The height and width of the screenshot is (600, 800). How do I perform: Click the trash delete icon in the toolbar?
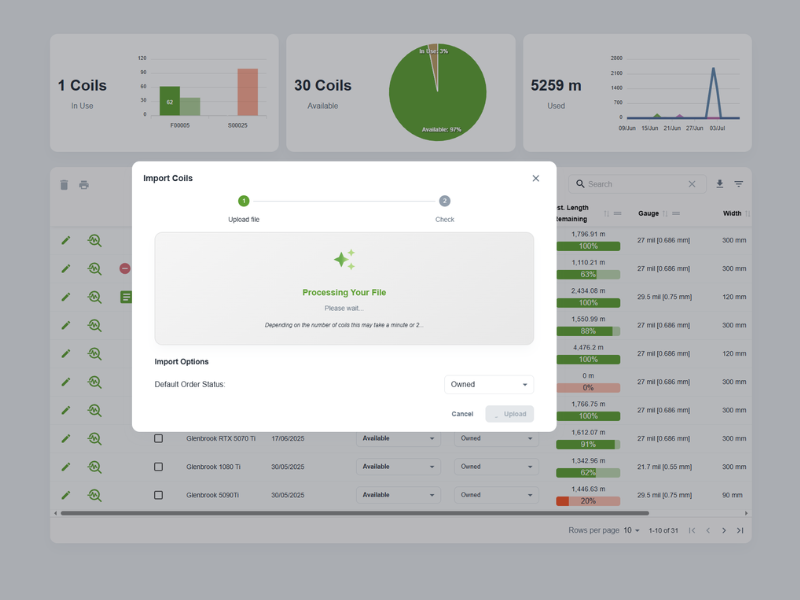click(64, 185)
